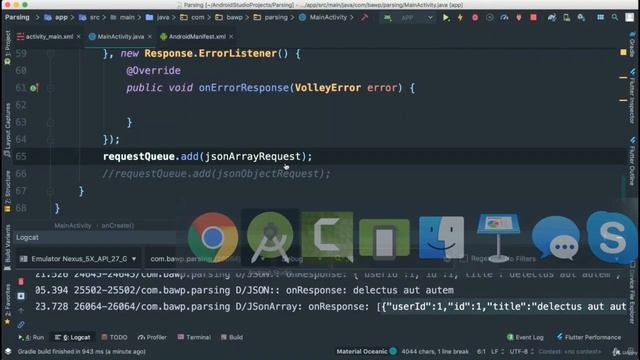The width and height of the screenshot is (640, 360).
Task: Select Finder in the app switcher
Action: click(441, 237)
